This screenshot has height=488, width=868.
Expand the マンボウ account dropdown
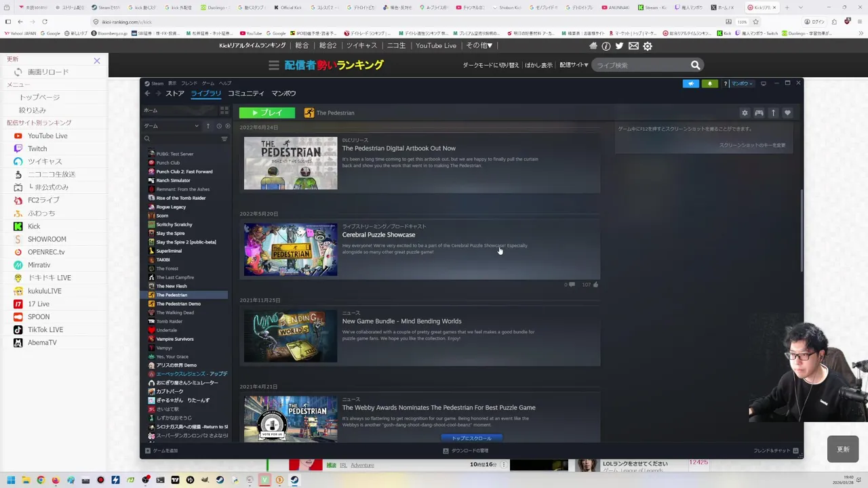point(742,83)
